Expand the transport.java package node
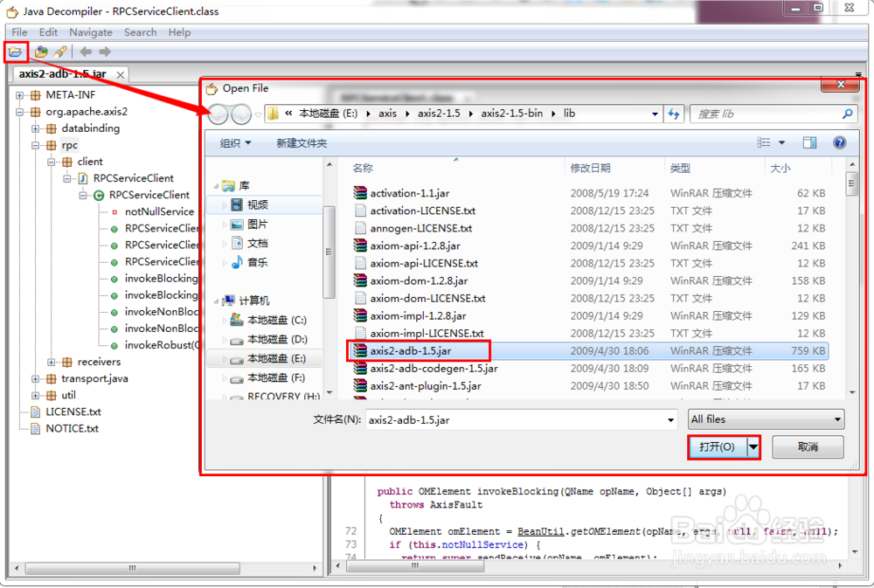The width and height of the screenshot is (874, 588). click(36, 379)
